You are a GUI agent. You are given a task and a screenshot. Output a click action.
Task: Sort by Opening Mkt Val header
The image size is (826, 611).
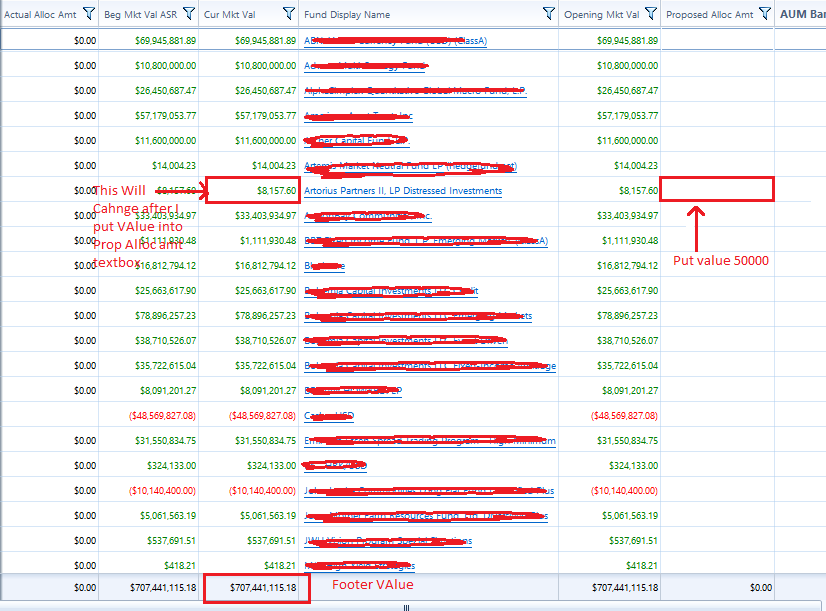coord(602,15)
